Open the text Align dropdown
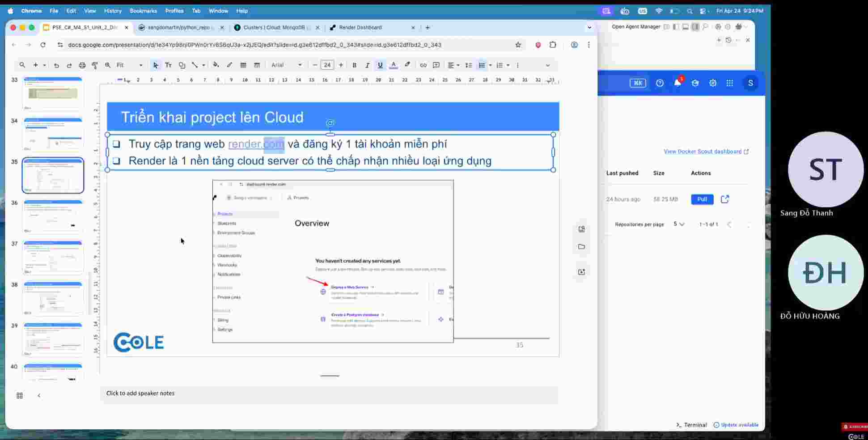The image size is (868, 440). tap(453, 65)
